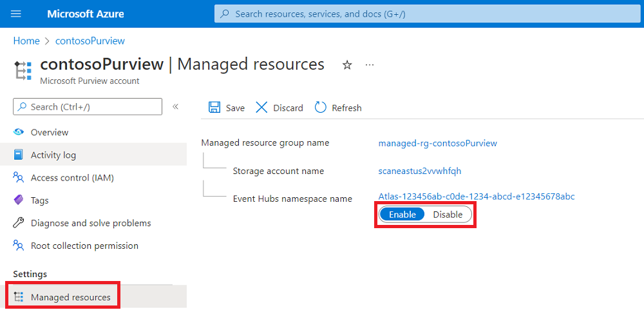Image resolution: width=644 pixels, height=310 pixels.
Task: Go to Access control (IAM)
Action: 72,177
